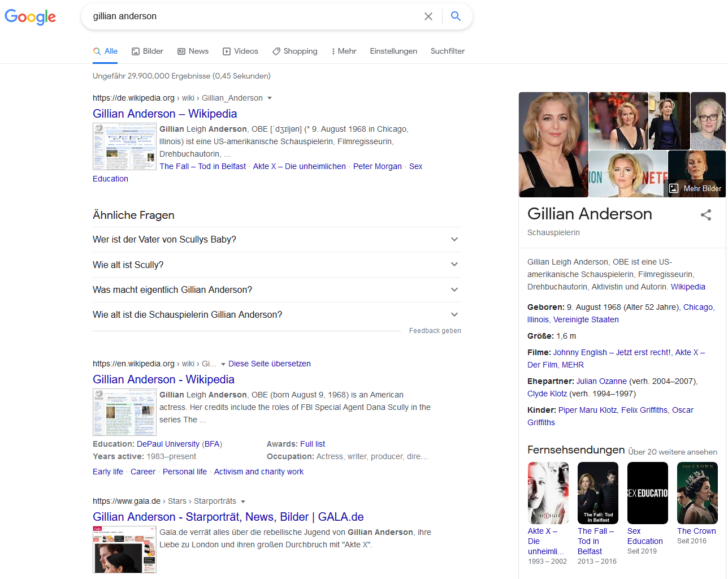The height and width of the screenshot is (579, 728).
Task: Open 'The Fall – Tod in Belfast' sitelink
Action: 202,166
